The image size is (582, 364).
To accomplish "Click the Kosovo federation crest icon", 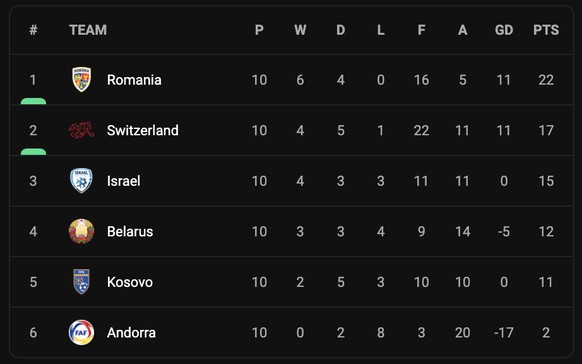I will pyautogui.click(x=81, y=282).
